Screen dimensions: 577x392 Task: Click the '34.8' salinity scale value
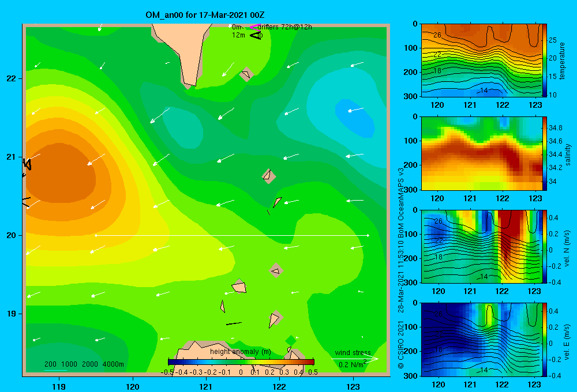555,128
